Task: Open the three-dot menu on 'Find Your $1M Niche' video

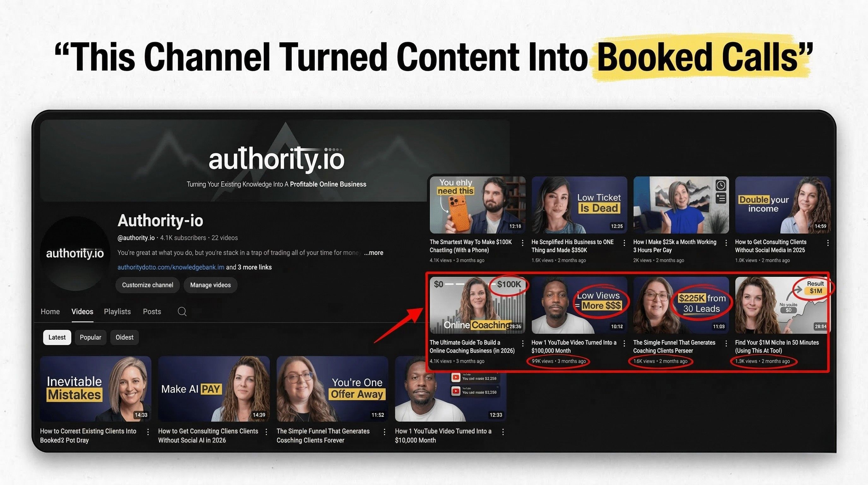Action: pos(828,343)
